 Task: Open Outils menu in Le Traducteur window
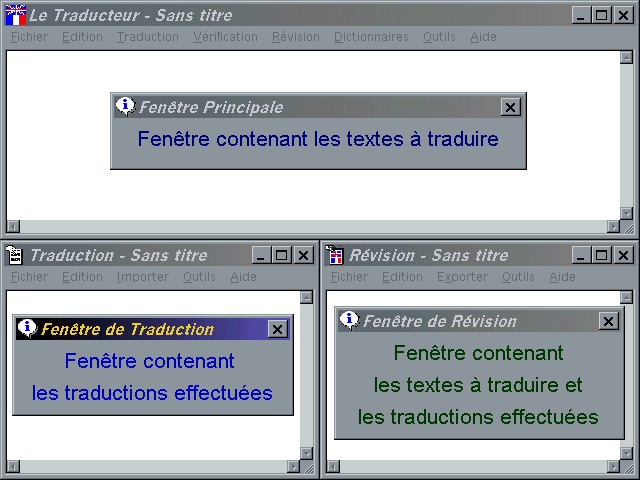click(439, 37)
